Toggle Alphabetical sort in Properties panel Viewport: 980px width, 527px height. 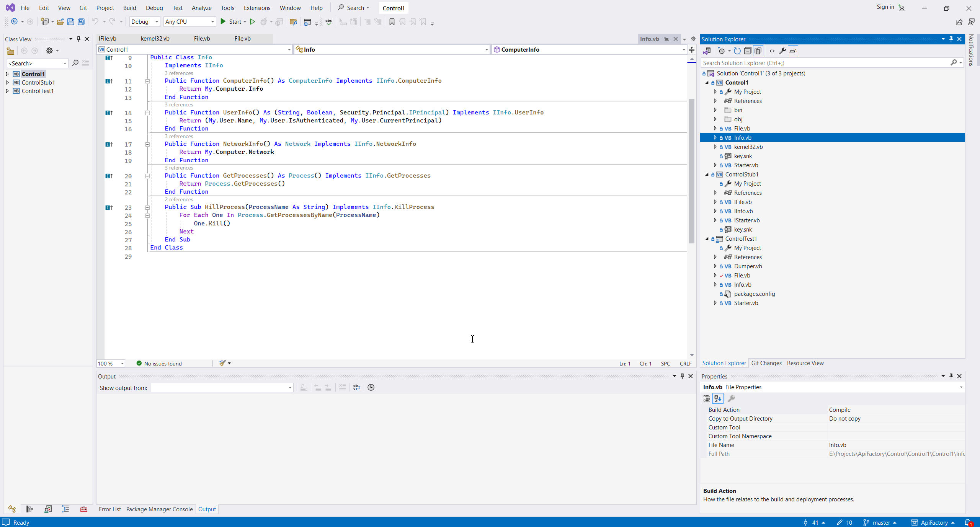pos(718,399)
